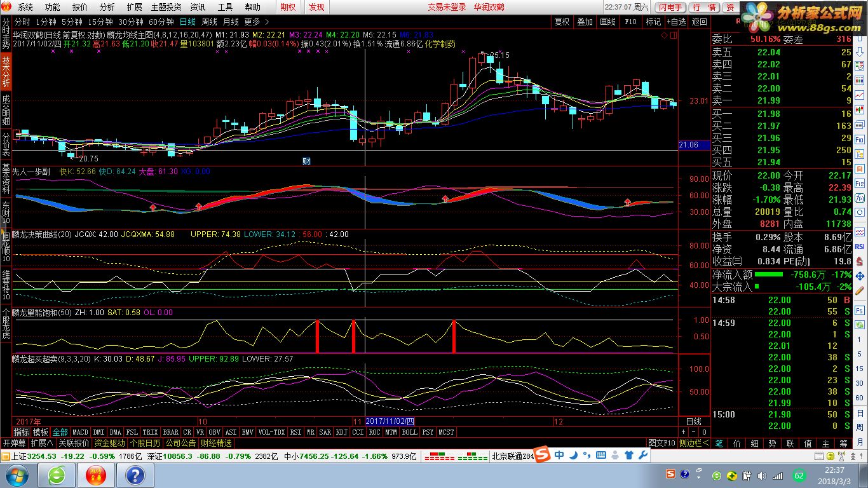The height and width of the screenshot is (488, 868).
Task: Select the 筹 tab under the trade ticks
Action: coord(843,443)
